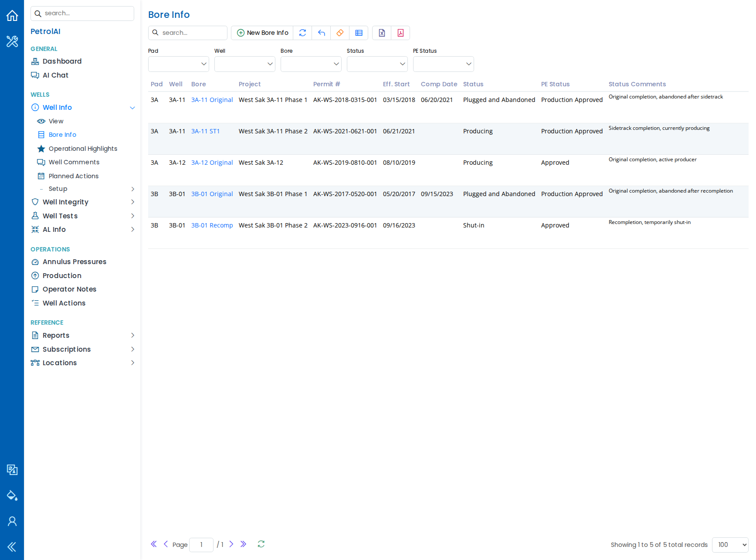Open Planned Actions item
The image size is (756, 560).
point(74,176)
